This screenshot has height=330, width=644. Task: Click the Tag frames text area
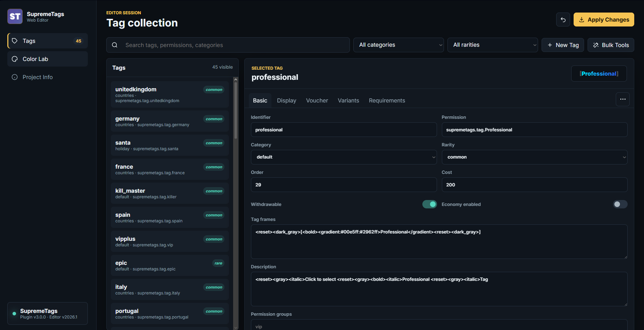(439, 241)
